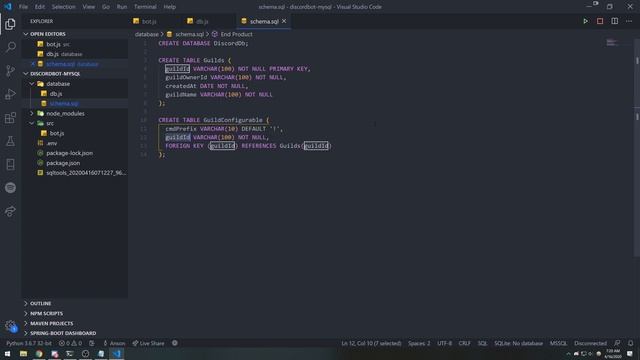Close the schema.sql tab
Screen dimensions: 640x360
(x=284, y=21)
